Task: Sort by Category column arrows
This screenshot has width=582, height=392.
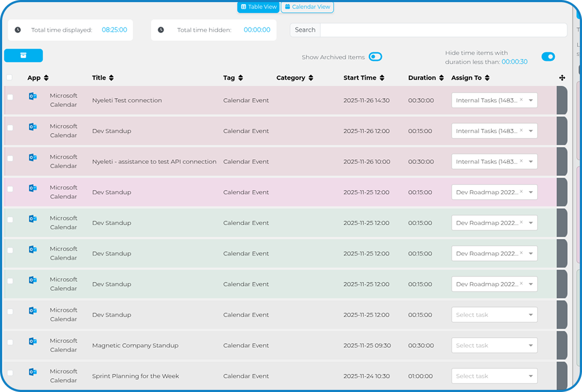Action: tap(311, 78)
